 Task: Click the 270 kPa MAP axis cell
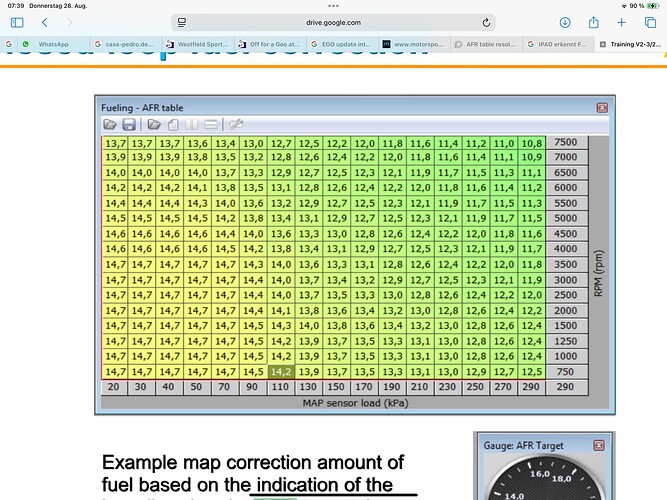(503, 387)
